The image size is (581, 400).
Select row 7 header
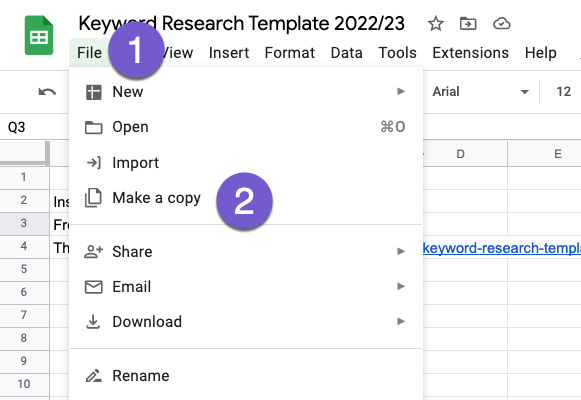pos(24,315)
